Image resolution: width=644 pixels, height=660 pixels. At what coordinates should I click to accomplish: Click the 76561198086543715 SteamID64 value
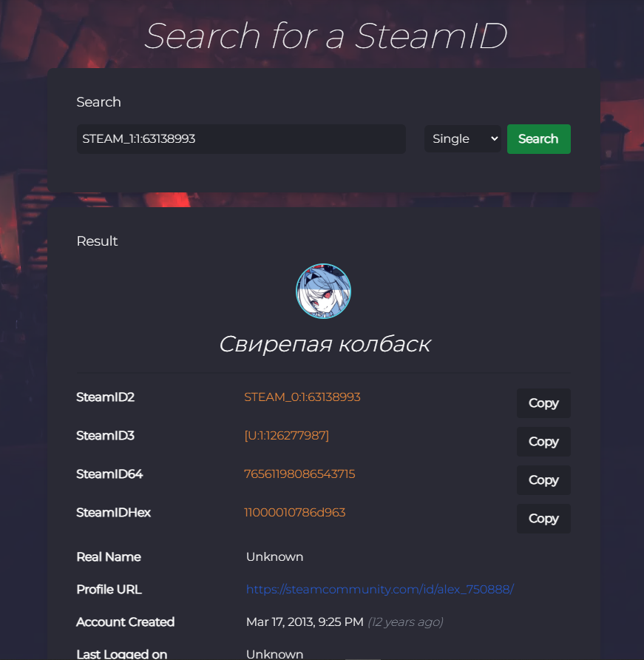[x=299, y=474]
